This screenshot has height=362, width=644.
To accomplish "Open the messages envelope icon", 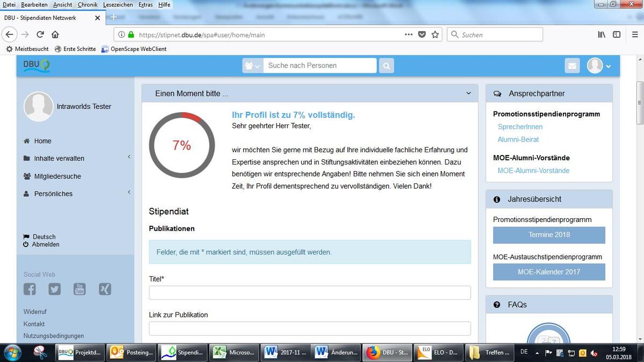I will 572,65.
